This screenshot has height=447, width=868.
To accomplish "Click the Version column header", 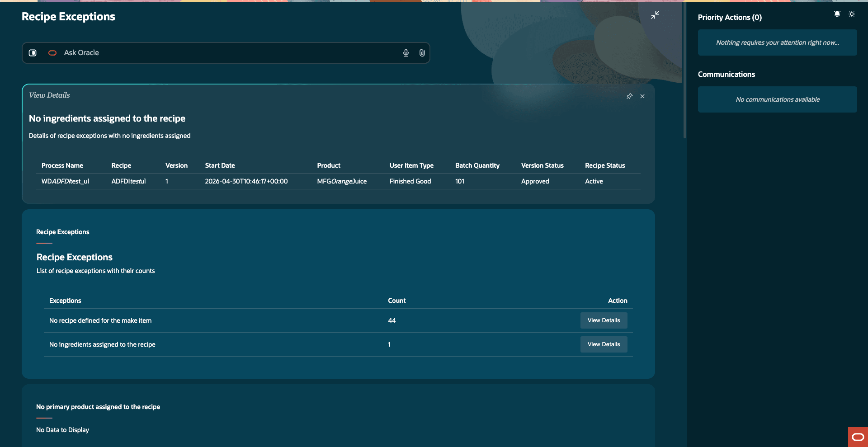I will pos(176,165).
